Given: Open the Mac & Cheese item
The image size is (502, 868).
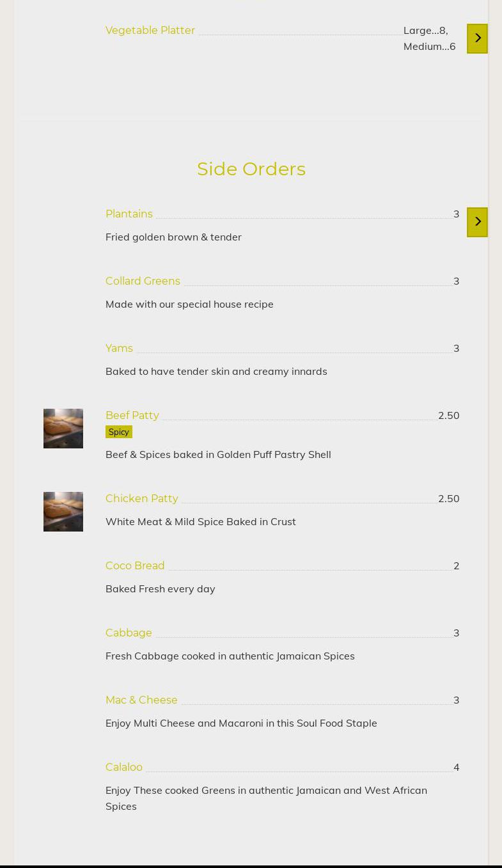Looking at the screenshot, I should (x=141, y=700).
